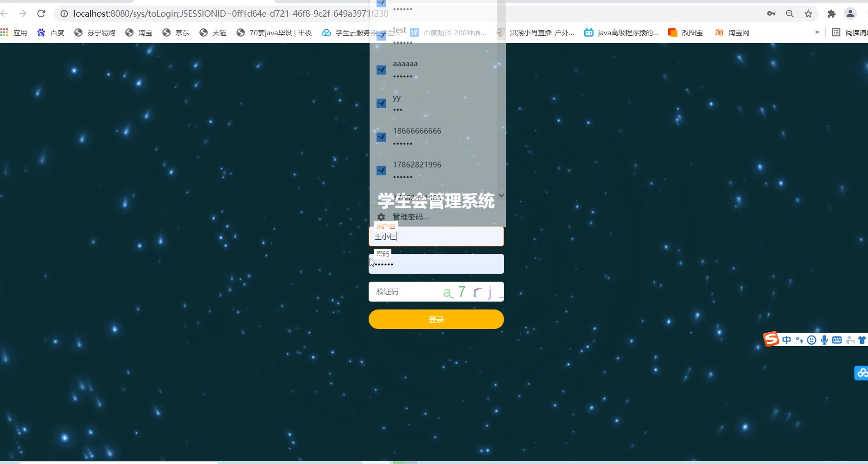Open the 阅读清单 reading list

click(x=849, y=32)
